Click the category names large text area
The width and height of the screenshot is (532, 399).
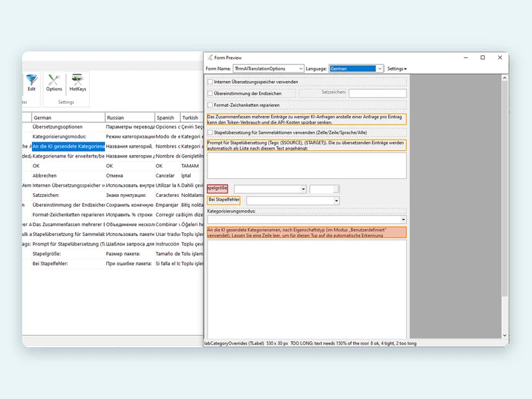pyautogui.click(x=307, y=289)
